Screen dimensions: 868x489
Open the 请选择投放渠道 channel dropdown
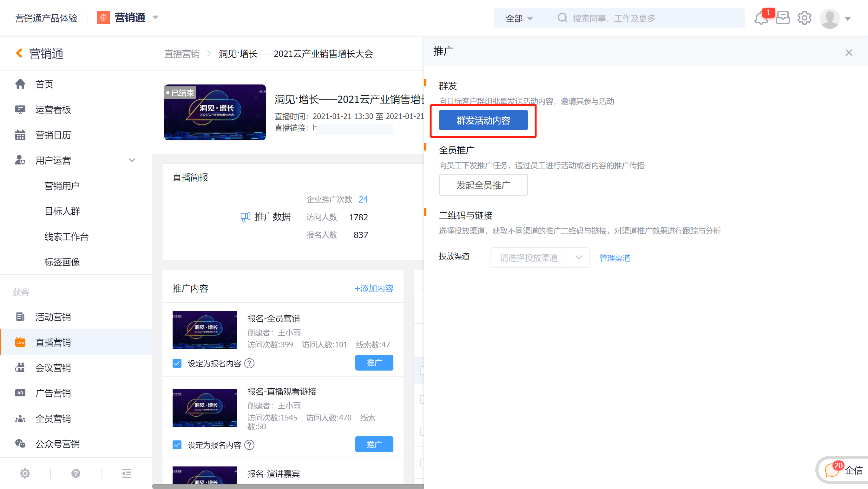click(539, 257)
